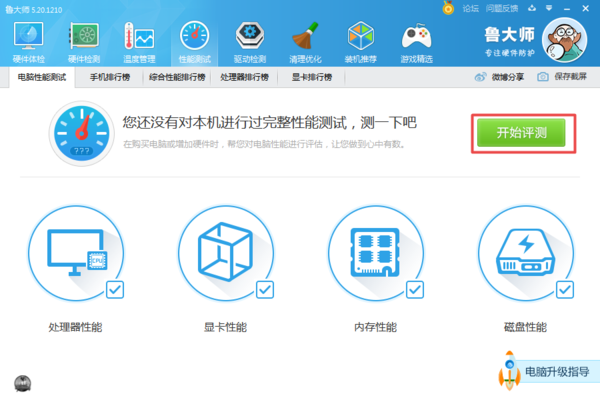Click 微博分享 share link
Image resolution: width=600 pixels, height=400 pixels.
(500, 77)
